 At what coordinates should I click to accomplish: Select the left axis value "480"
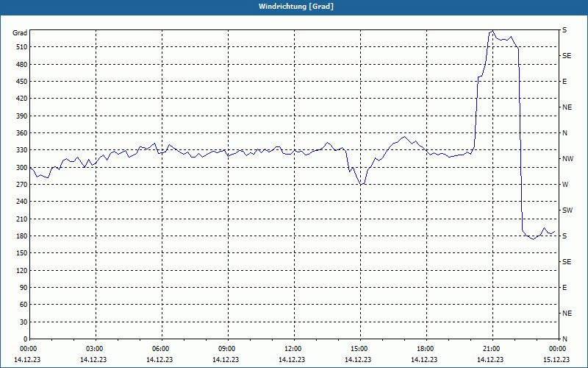pos(22,64)
